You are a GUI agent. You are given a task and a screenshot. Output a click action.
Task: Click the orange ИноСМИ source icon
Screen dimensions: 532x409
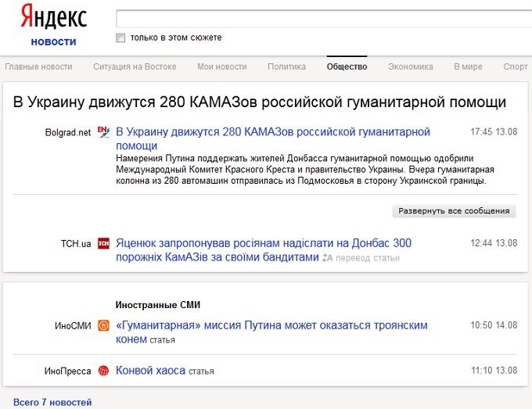(x=103, y=325)
